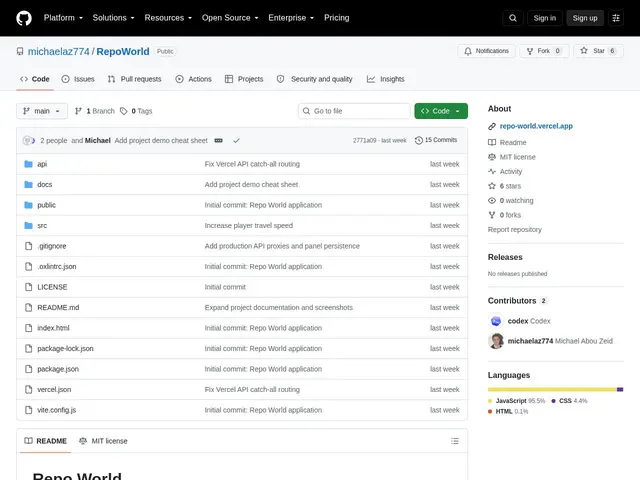
Task: Select the README tab below files
Action: tap(45, 441)
